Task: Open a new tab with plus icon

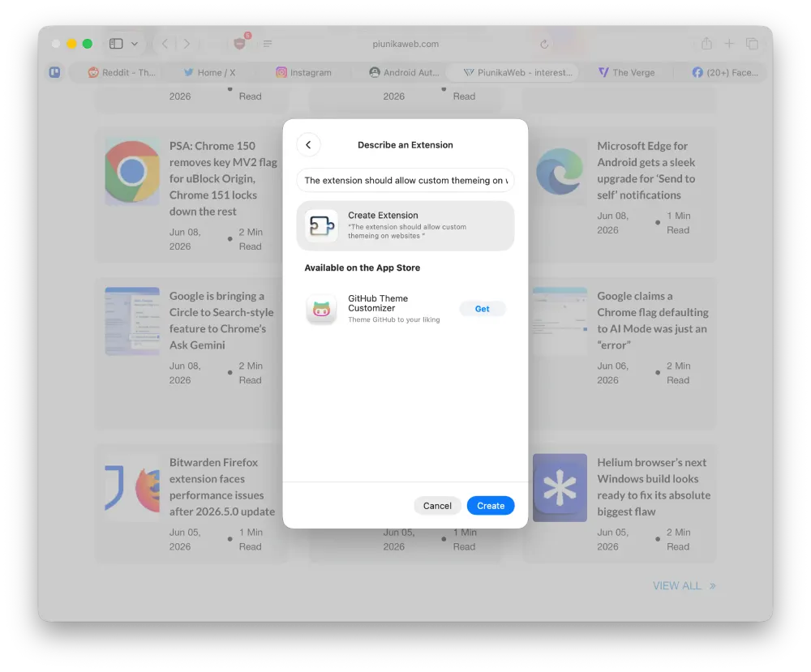Action: (729, 44)
